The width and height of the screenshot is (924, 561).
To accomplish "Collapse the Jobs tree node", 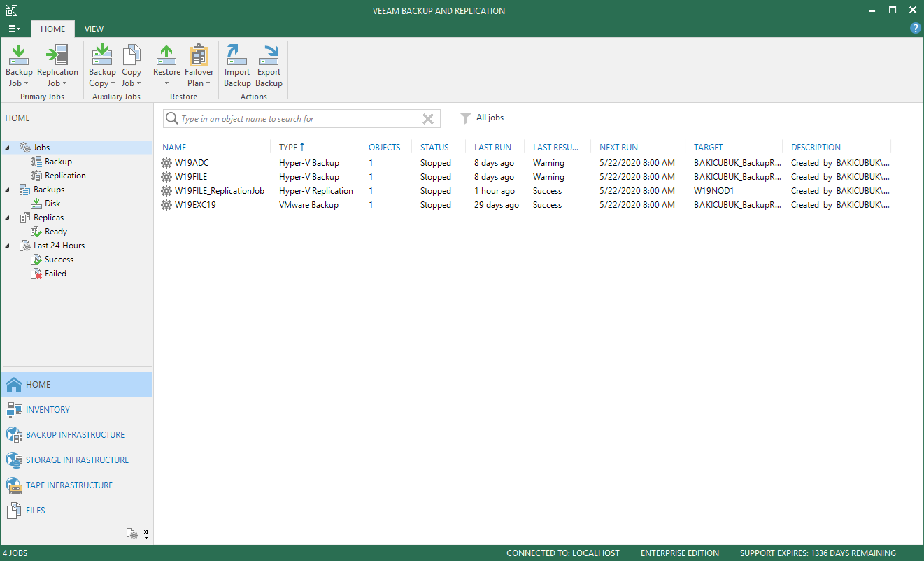I will 8,148.
